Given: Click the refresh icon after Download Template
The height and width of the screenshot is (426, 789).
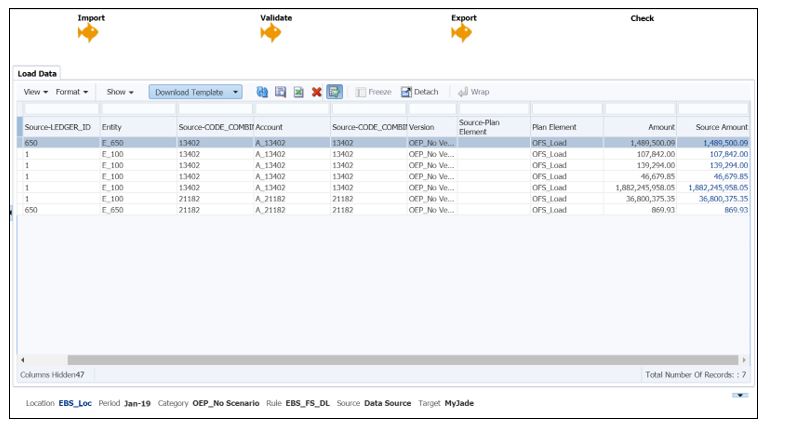Looking at the screenshot, I should click(262, 92).
